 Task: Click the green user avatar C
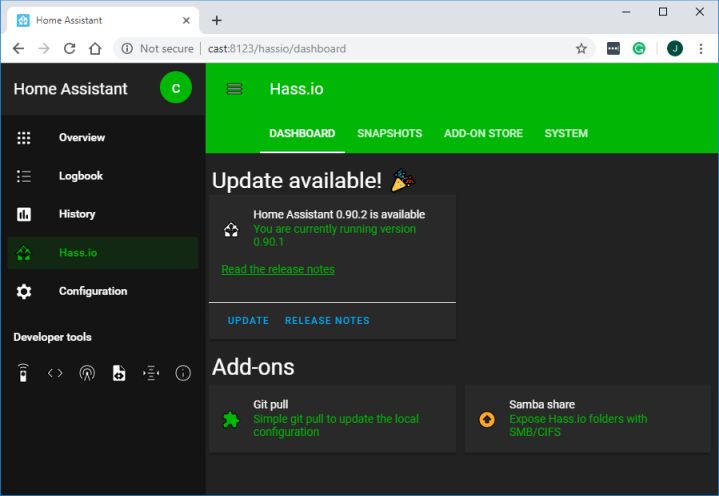tap(176, 88)
